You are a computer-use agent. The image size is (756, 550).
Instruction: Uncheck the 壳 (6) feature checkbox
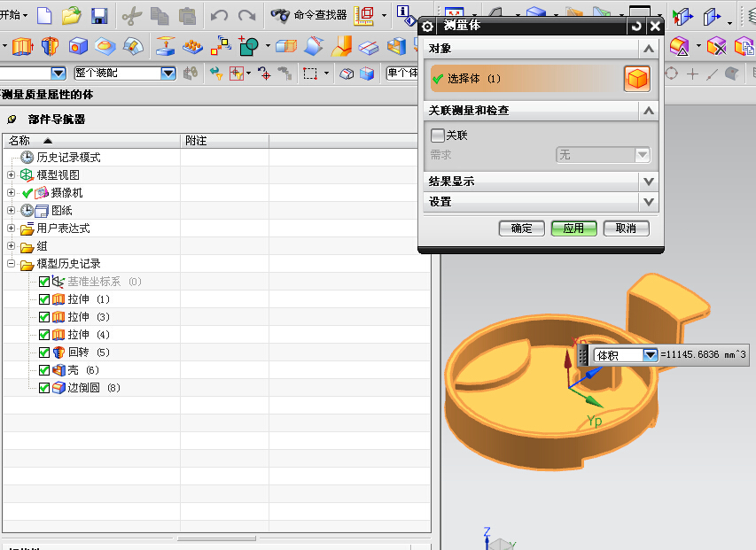(44, 370)
